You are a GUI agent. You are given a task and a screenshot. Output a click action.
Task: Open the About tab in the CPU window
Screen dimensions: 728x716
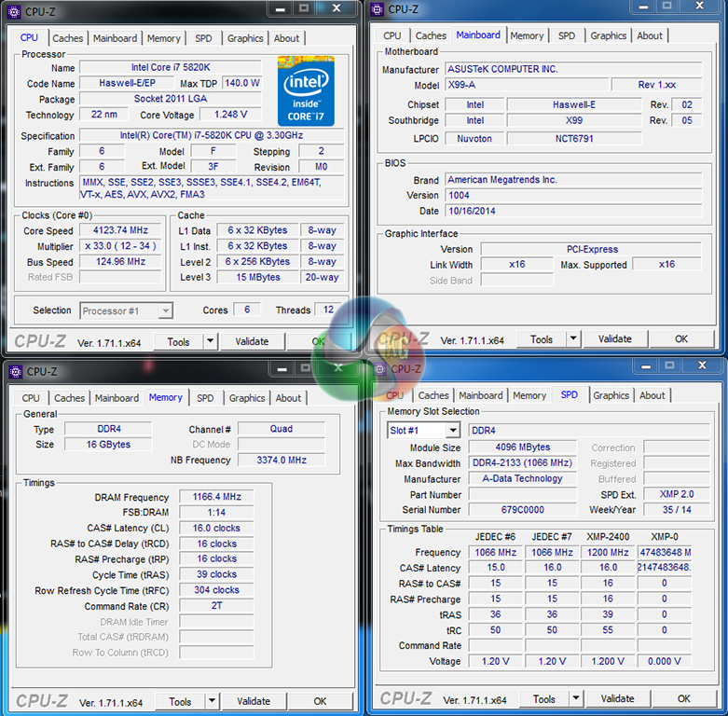[286, 38]
